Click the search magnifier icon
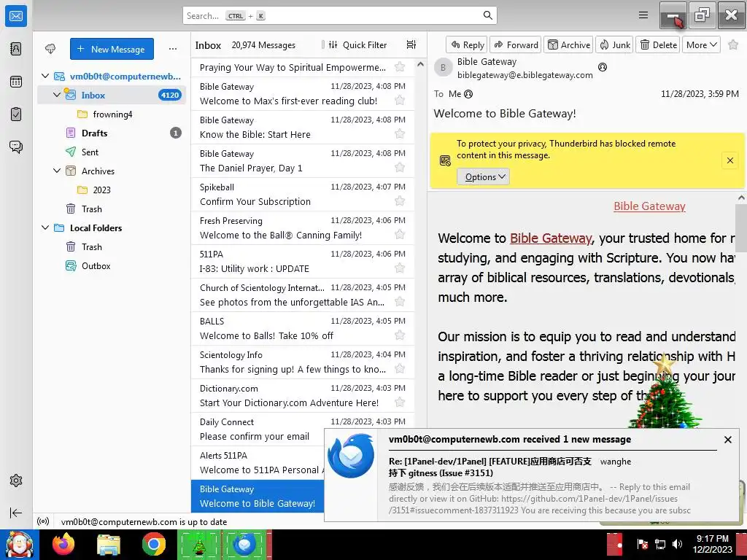 pos(487,15)
